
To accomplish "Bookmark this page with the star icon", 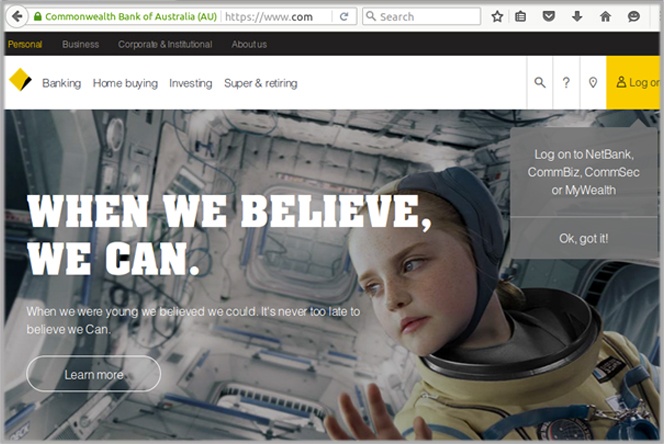I will pyautogui.click(x=497, y=17).
